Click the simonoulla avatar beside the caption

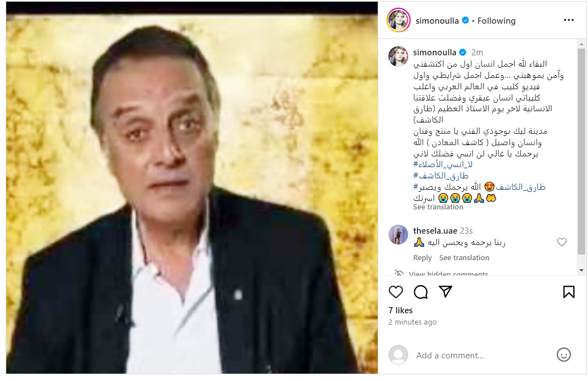point(398,56)
